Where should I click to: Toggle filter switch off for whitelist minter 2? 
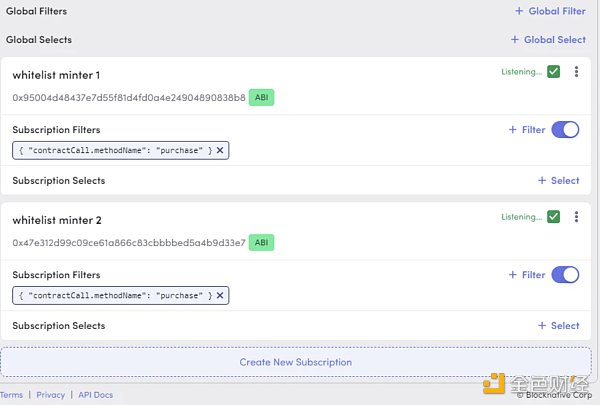[x=565, y=275]
